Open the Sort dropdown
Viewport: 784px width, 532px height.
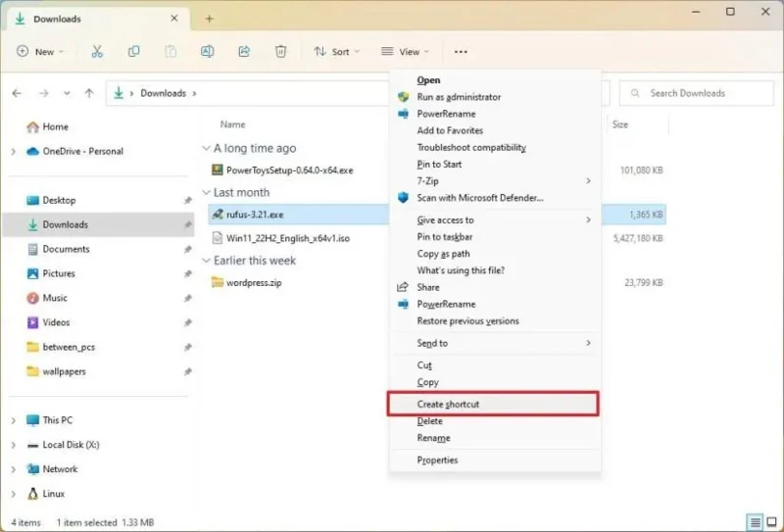point(336,52)
